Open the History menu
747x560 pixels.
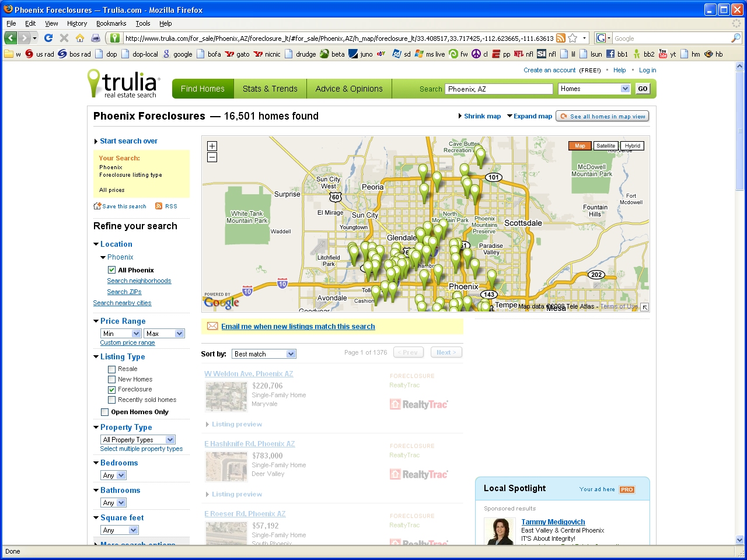pyautogui.click(x=77, y=23)
